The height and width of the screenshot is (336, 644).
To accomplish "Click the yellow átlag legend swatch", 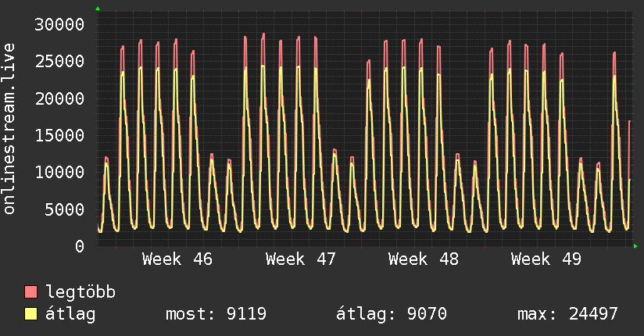I will (x=30, y=315).
